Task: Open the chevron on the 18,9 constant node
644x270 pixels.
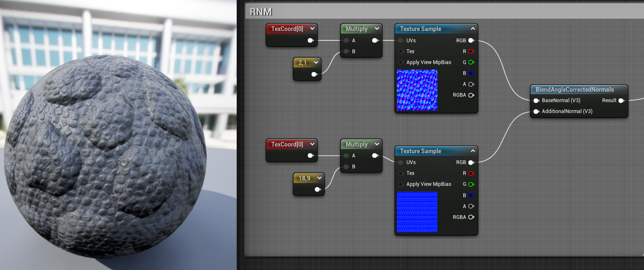Action: tap(319, 178)
